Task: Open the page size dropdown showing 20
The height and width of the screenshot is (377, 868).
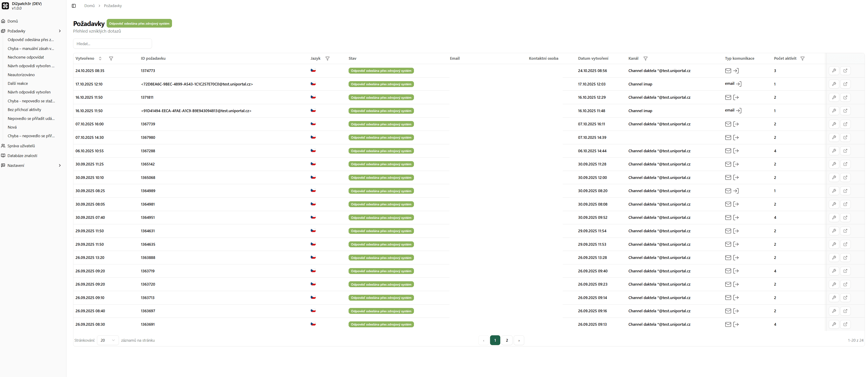Action: pos(108,340)
